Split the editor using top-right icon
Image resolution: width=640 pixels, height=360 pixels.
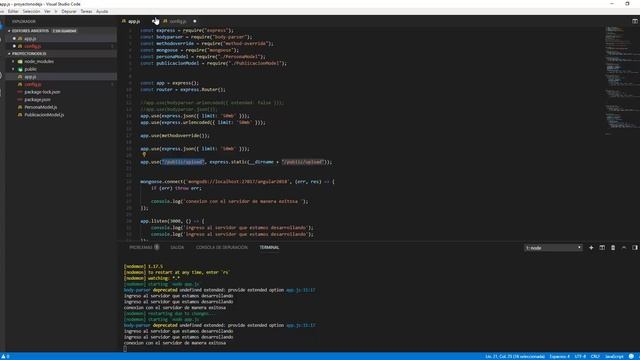(635, 21)
